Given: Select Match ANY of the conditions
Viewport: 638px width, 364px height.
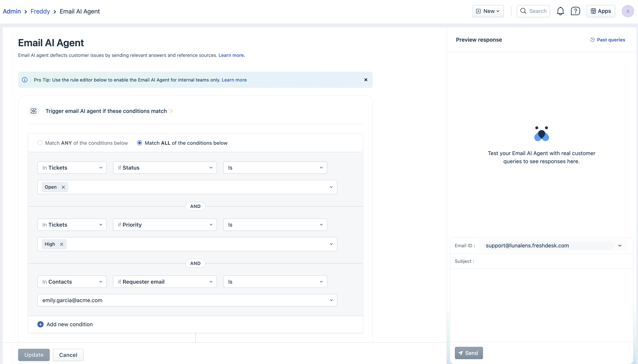Looking at the screenshot, I should [x=40, y=143].
